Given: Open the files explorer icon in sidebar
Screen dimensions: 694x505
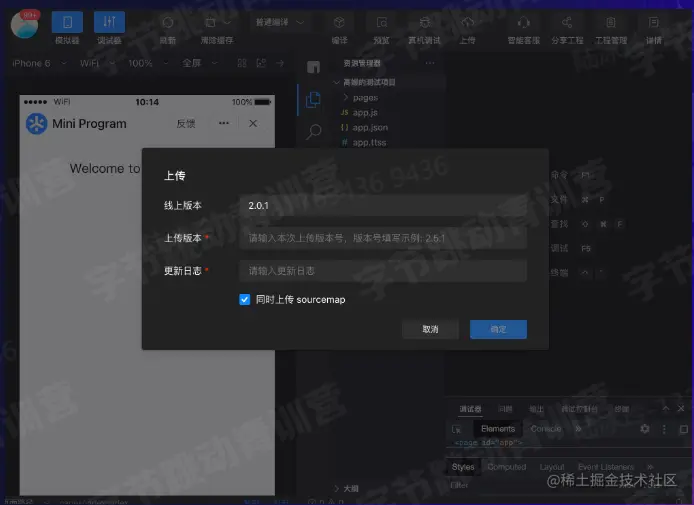Looking at the screenshot, I should pyautogui.click(x=313, y=100).
